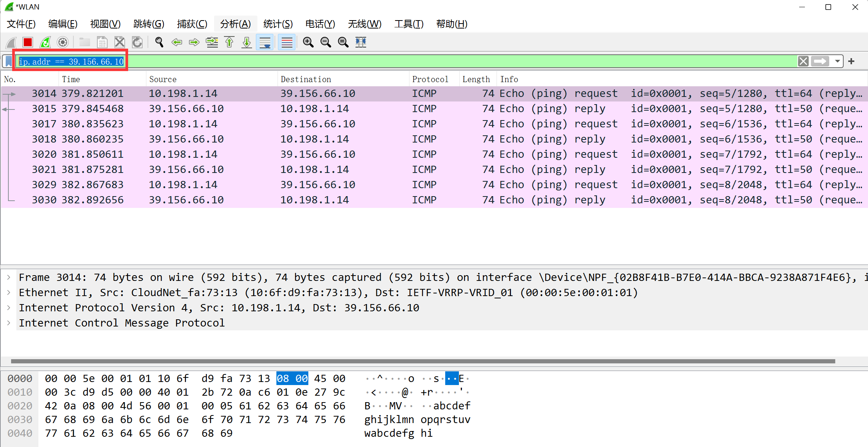Open the 无线(W) menu
The image size is (868, 447).
pyautogui.click(x=365, y=24)
